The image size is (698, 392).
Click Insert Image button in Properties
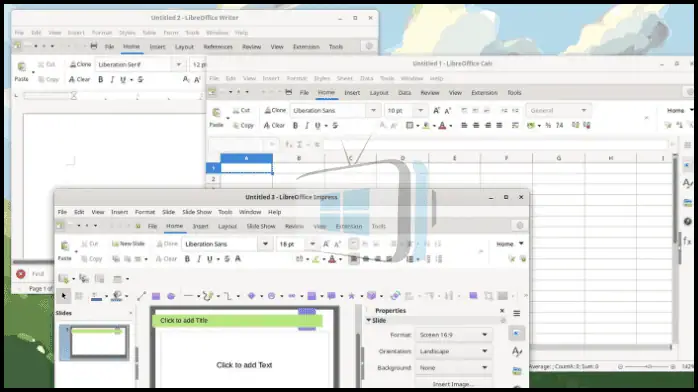(x=454, y=384)
